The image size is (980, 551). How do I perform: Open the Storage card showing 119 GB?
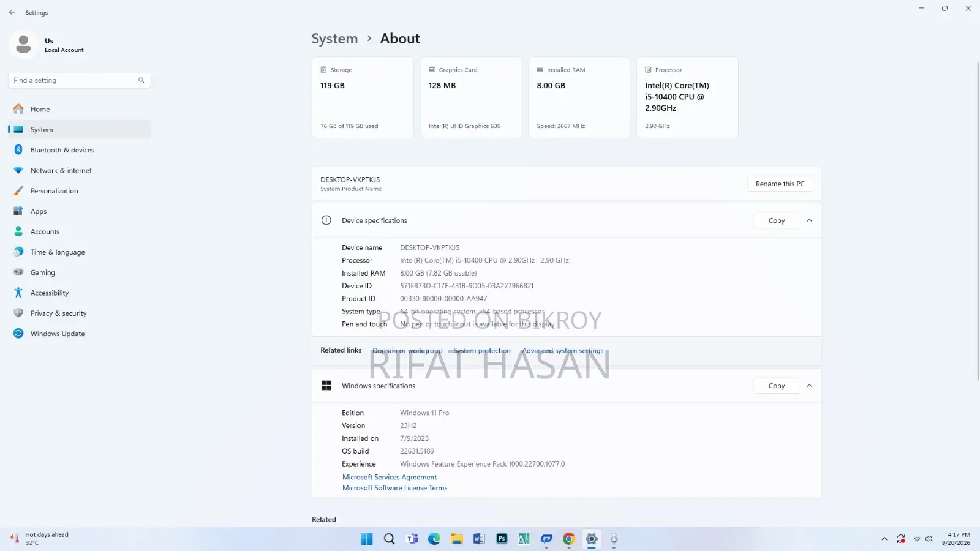coord(363,97)
